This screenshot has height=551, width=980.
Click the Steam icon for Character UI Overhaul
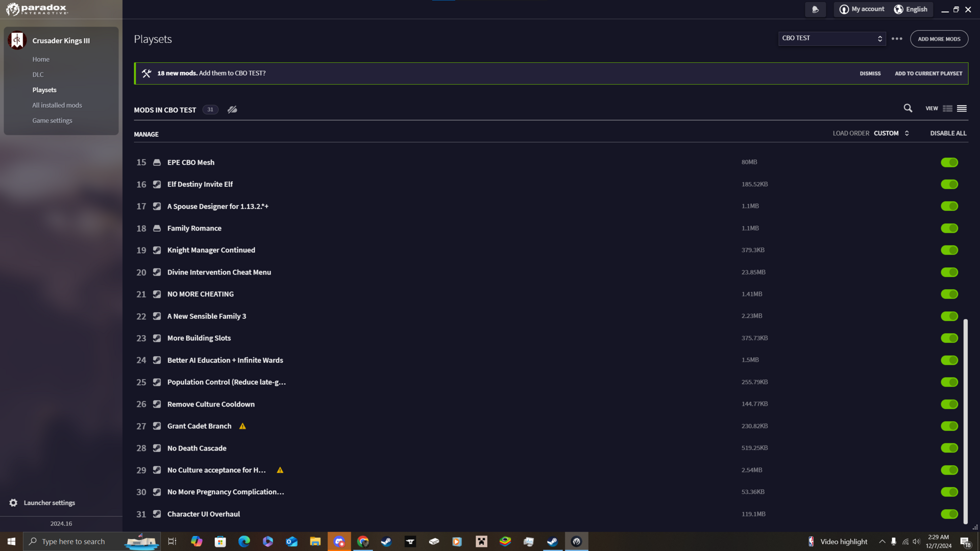click(x=157, y=514)
